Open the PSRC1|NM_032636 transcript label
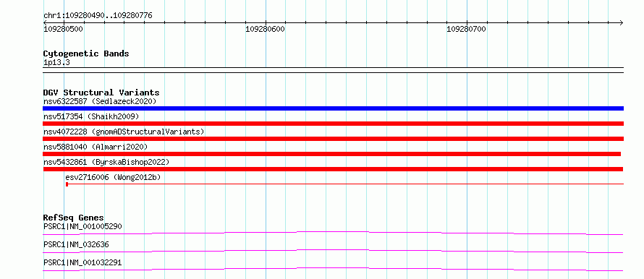644x279 pixels. coord(76,244)
